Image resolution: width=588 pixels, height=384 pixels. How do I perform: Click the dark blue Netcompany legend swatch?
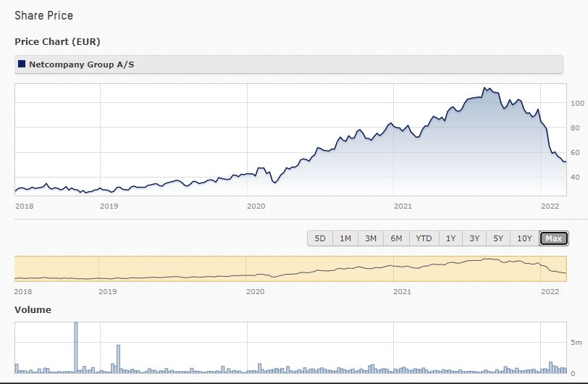click(22, 64)
